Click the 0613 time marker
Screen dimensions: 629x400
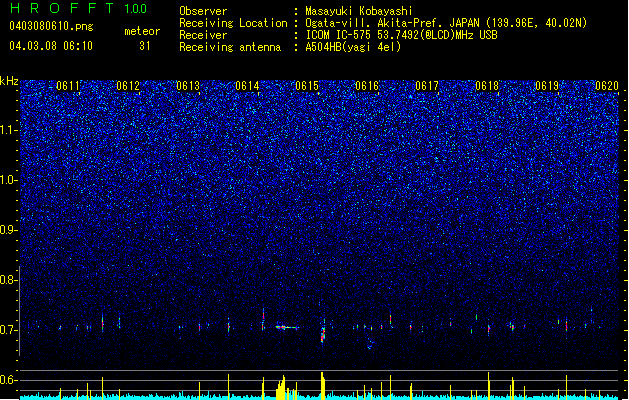[188, 86]
